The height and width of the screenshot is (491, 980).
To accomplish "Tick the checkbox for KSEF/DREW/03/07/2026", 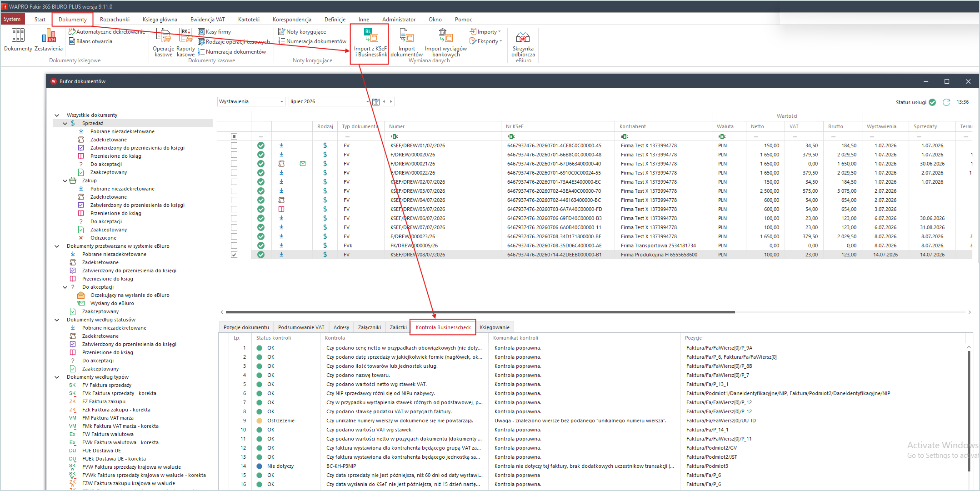I will tap(234, 191).
